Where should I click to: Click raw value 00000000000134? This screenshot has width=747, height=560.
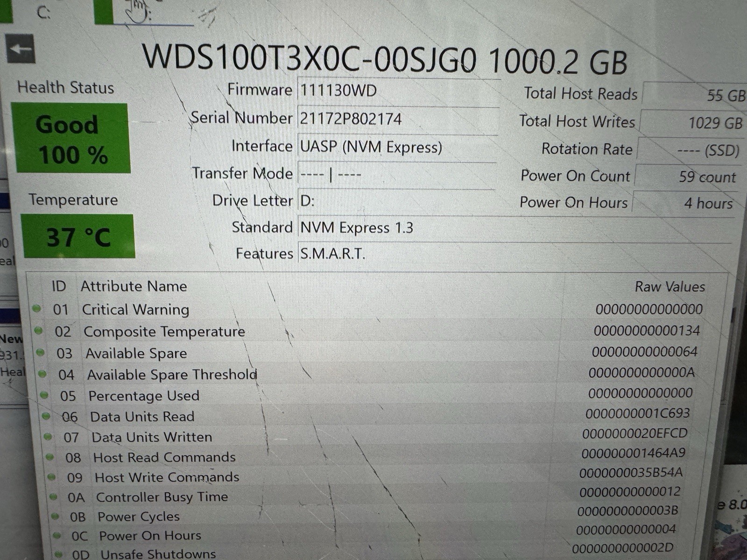(647, 331)
